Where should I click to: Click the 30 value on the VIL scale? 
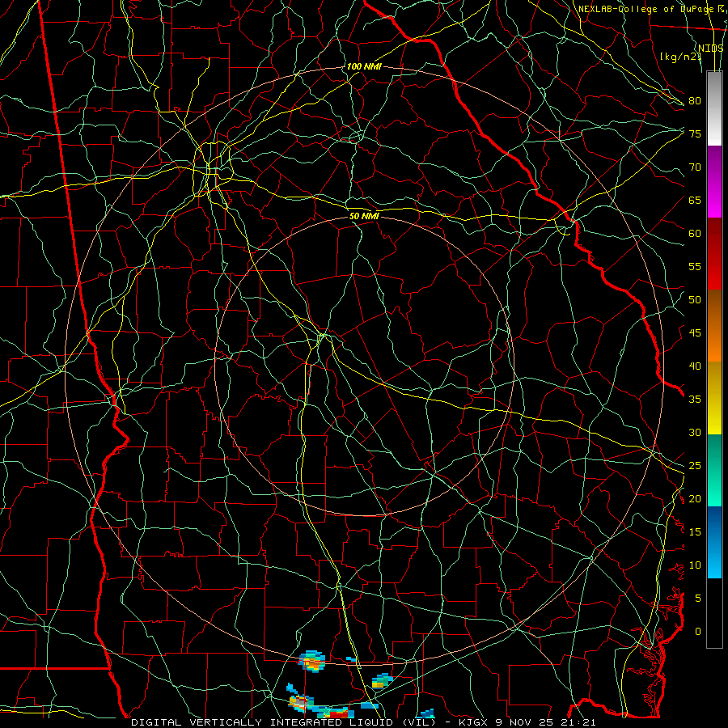tap(695, 432)
